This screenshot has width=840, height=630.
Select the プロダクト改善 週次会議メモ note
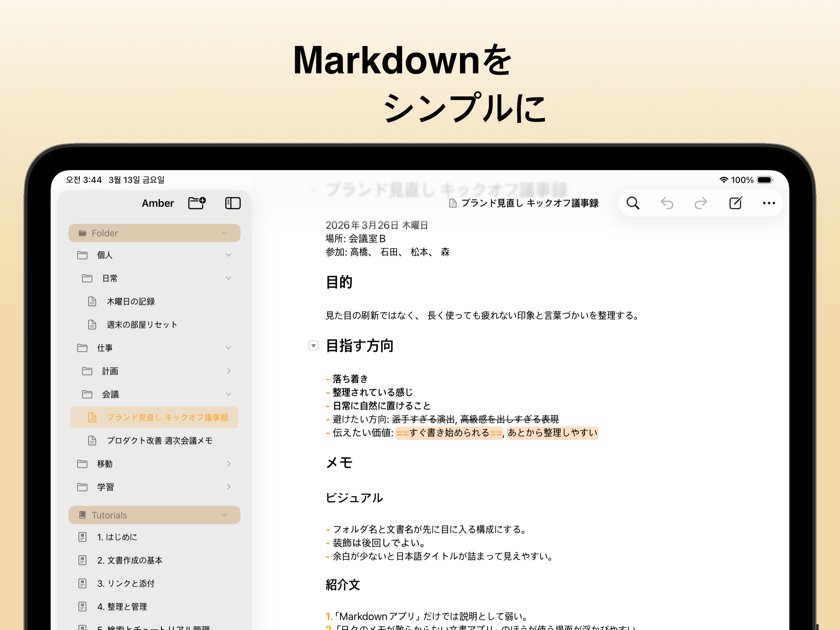click(x=160, y=440)
